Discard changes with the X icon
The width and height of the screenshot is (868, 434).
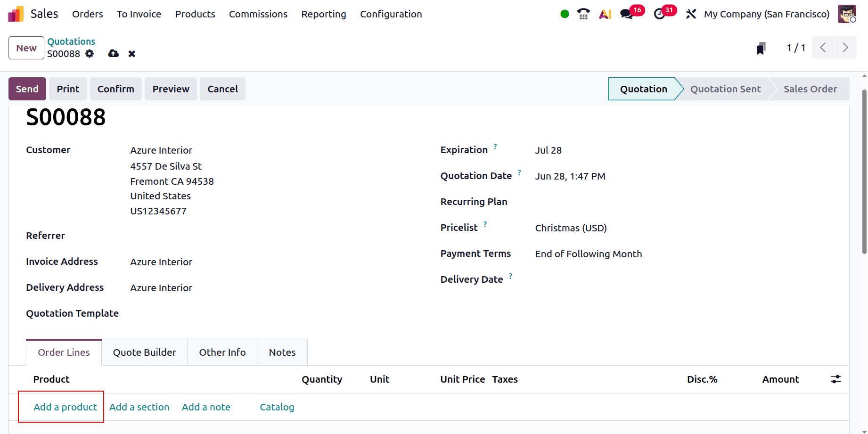132,54
